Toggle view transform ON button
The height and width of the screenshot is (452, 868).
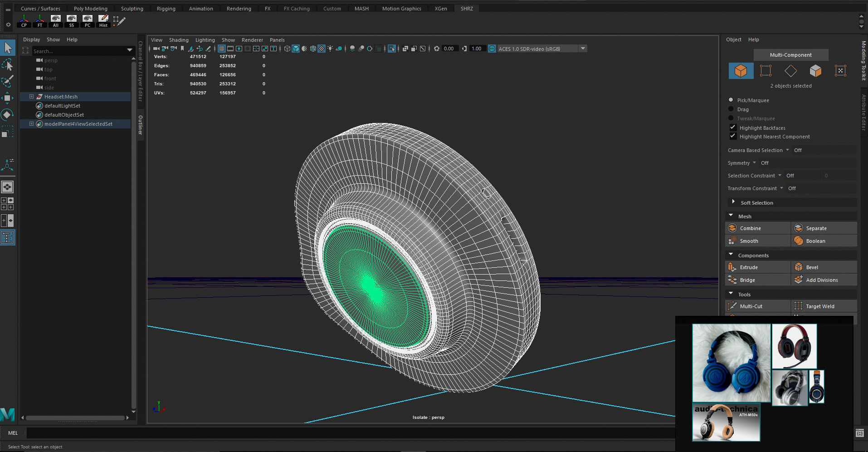tap(492, 49)
